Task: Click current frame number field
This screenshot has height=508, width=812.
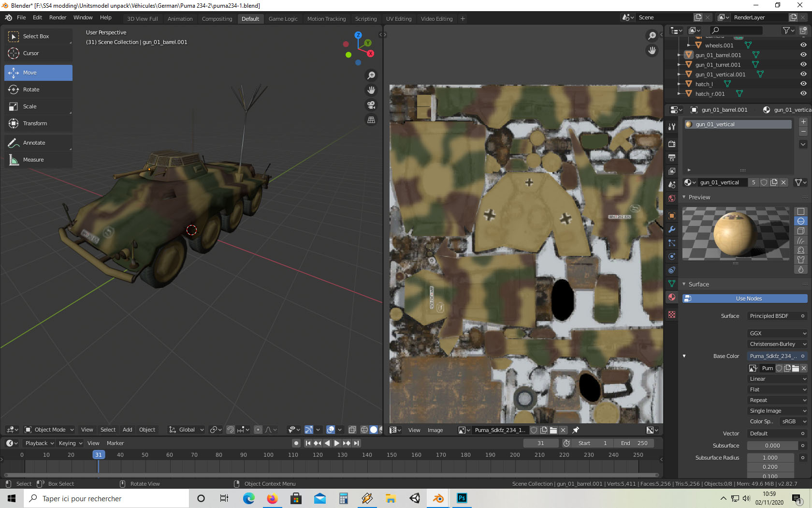Action: tap(540, 443)
